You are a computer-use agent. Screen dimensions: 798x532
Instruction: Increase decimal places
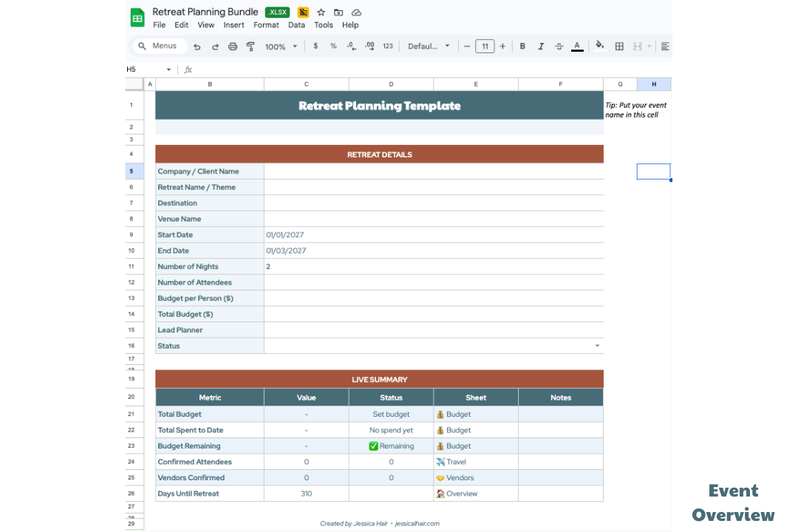coord(369,46)
